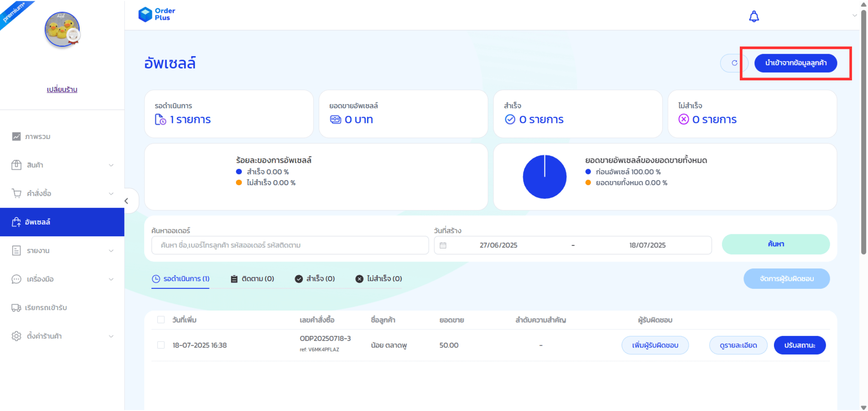Screen dimensions: 868x411
Task: Click the วันที่เพิ่ม column header
Action: pos(184,320)
